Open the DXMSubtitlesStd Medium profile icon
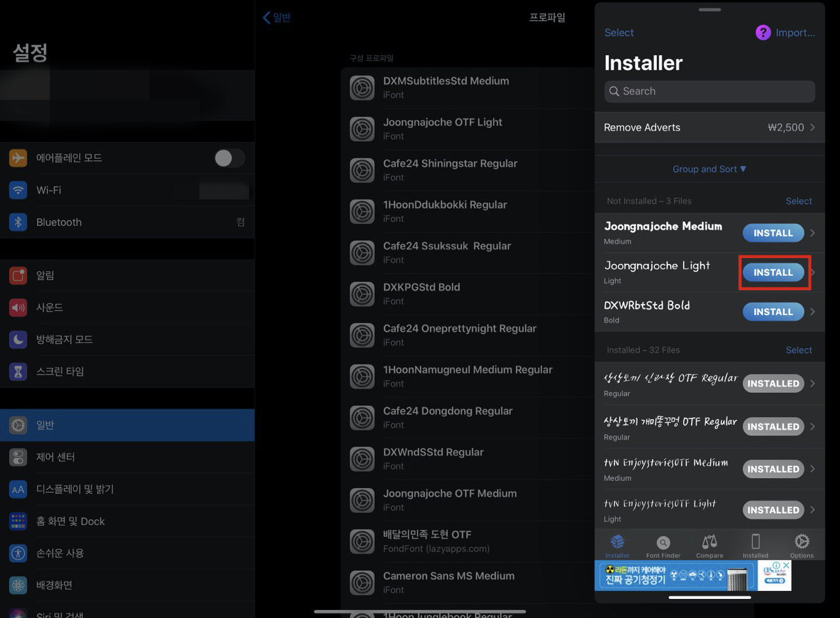Image resolution: width=840 pixels, height=618 pixels. 362,87
